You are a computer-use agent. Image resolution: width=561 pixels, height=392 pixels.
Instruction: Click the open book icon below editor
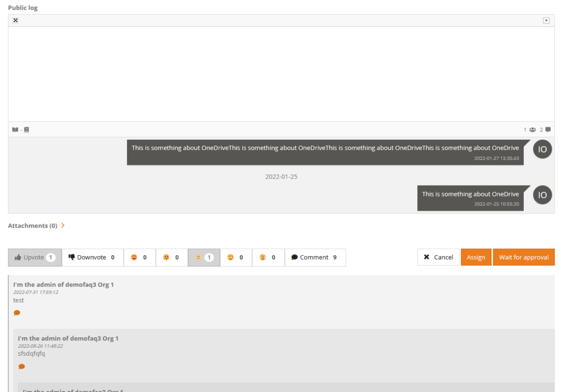15,130
